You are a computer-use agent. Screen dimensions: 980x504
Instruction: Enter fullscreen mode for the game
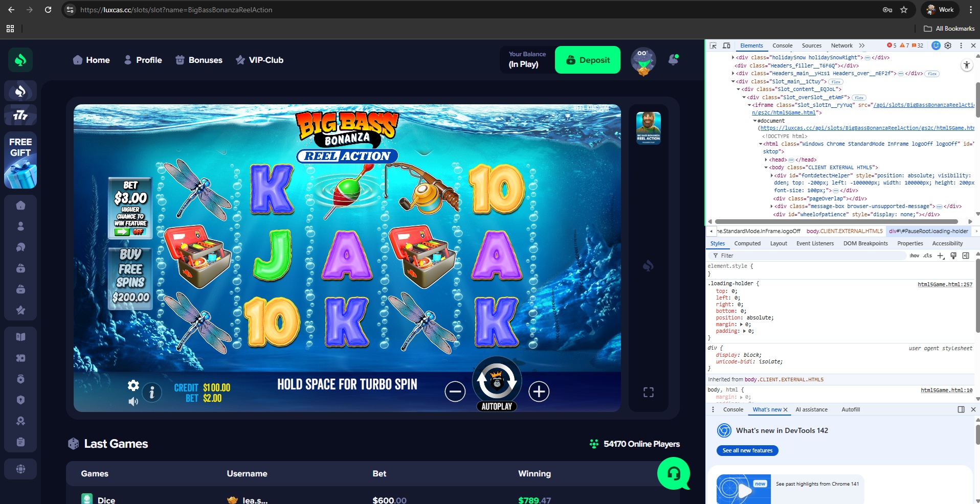(648, 392)
